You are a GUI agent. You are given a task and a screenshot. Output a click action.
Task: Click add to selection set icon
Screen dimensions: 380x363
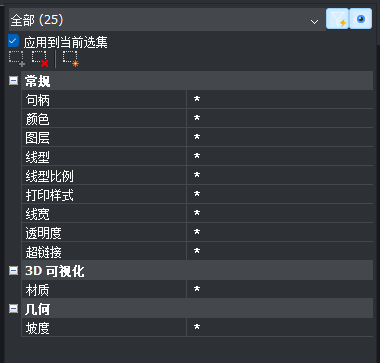(16, 59)
